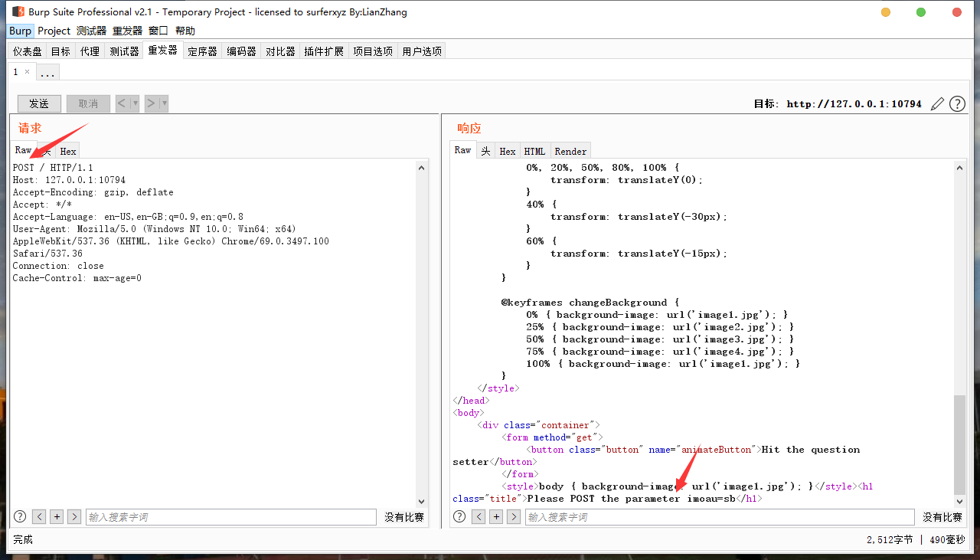
Task: Click the plus icon in the request search bar
Action: 57,516
